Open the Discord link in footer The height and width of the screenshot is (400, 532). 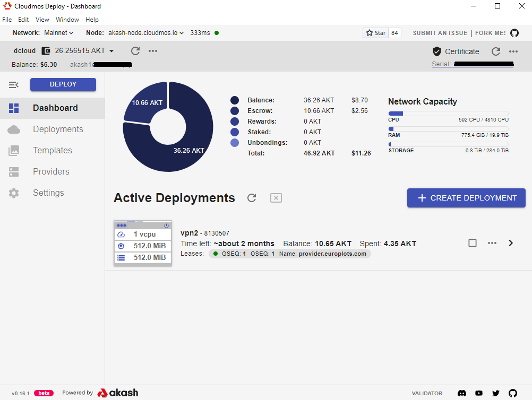coord(462,393)
